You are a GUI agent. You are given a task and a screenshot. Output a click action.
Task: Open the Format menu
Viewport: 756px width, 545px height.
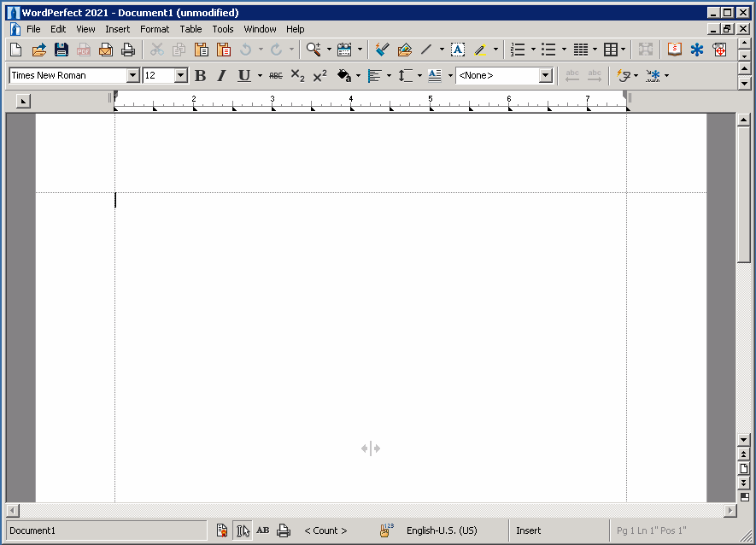tap(155, 29)
